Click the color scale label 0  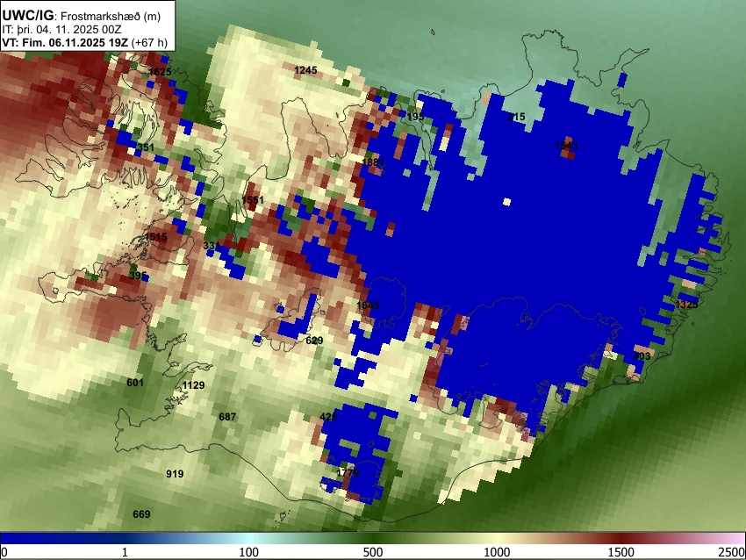[x=4, y=552]
